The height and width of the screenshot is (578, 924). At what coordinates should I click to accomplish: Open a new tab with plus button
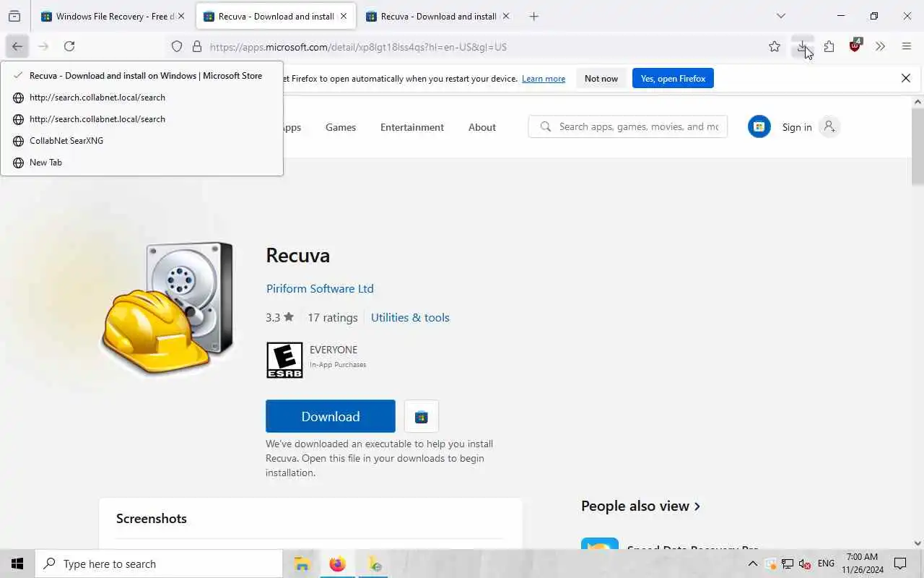click(x=534, y=16)
